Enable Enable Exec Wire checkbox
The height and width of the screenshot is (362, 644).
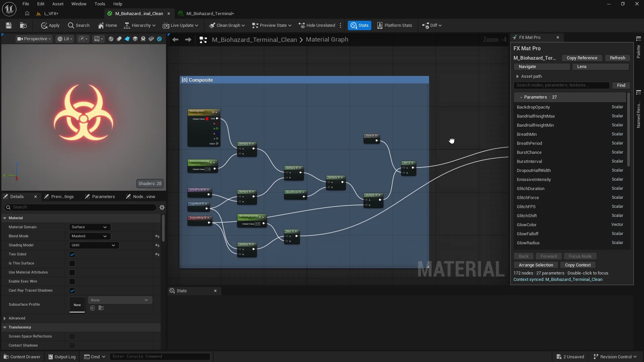(72, 282)
